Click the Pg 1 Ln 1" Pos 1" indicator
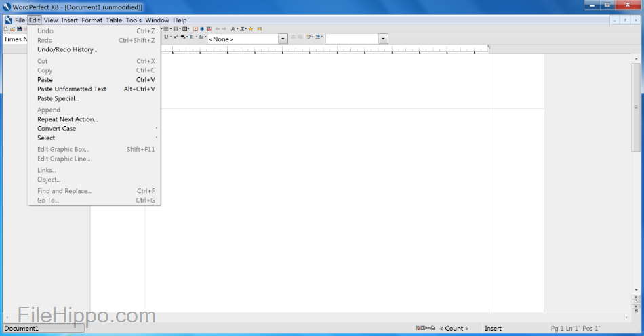The height and width of the screenshot is (336, 644). coord(576,328)
